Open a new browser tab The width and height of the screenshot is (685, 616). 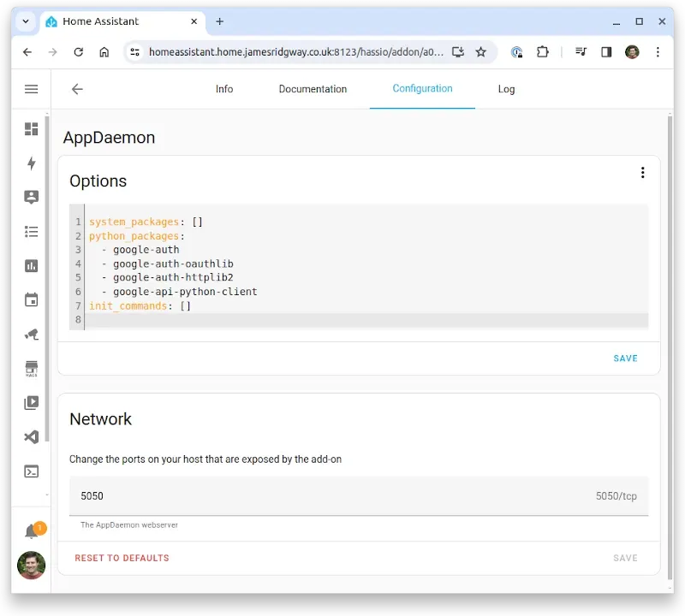tap(220, 21)
